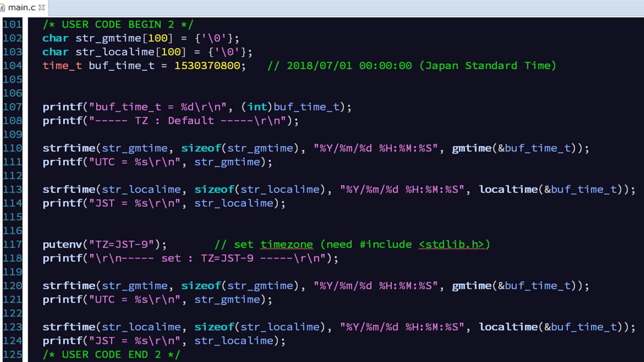
Task: Click the underlined stdlib.h text in comment
Action: (x=452, y=245)
